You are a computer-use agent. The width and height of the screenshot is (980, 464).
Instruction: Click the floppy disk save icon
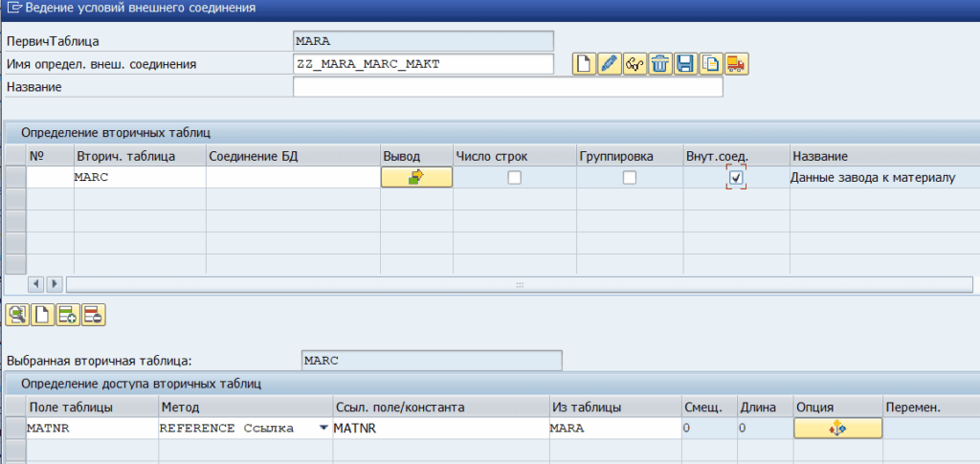tap(685, 64)
